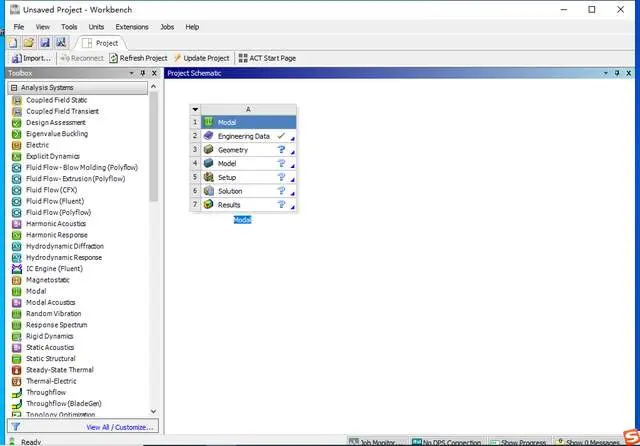Click Update Project
The image size is (640, 446).
pos(202,58)
